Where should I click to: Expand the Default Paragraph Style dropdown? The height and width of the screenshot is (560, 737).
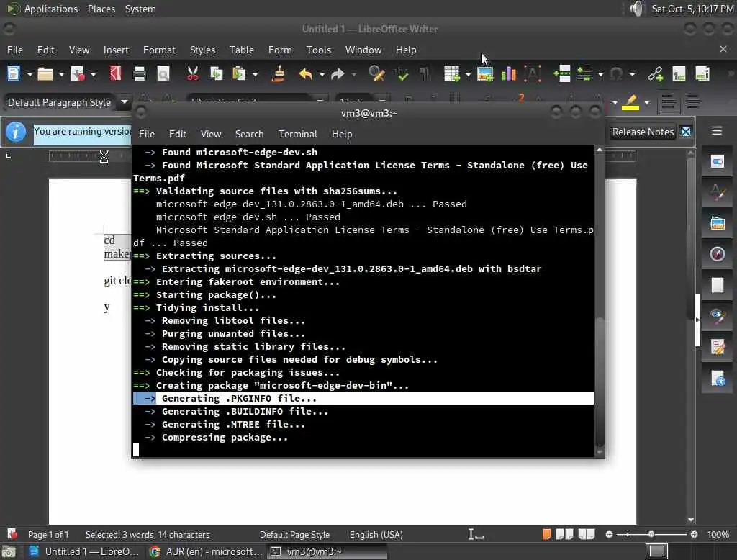pos(124,101)
